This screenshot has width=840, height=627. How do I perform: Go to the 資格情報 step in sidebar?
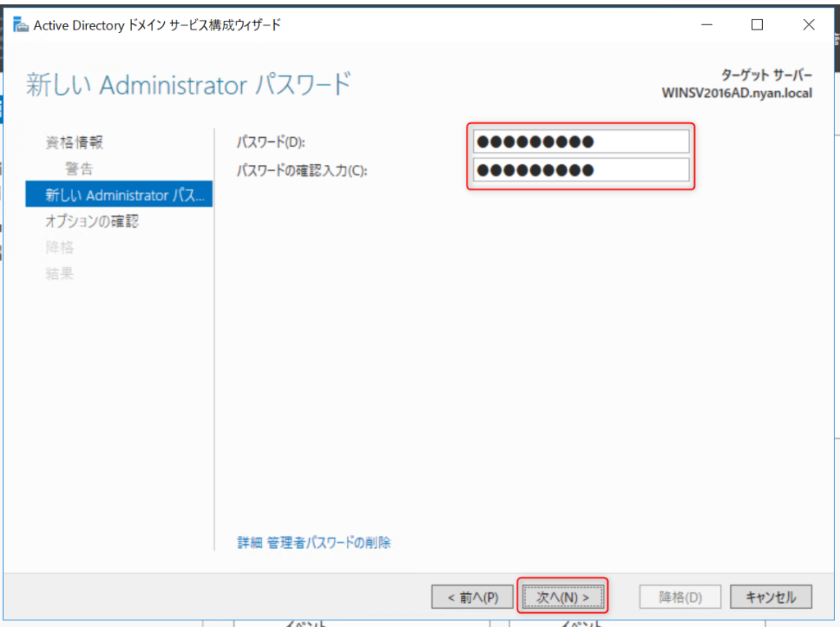(74, 143)
